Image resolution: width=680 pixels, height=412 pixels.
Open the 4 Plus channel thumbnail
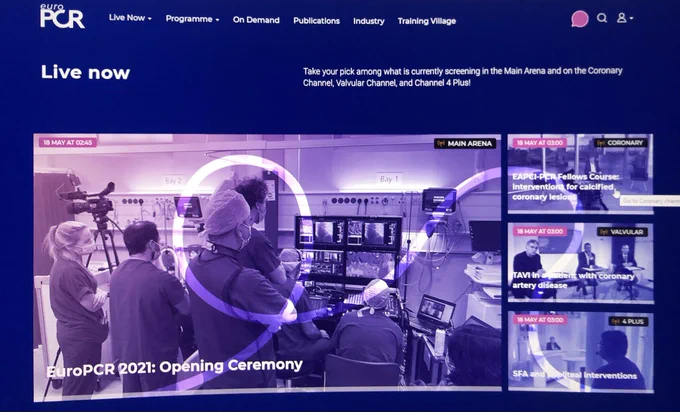pos(581,351)
